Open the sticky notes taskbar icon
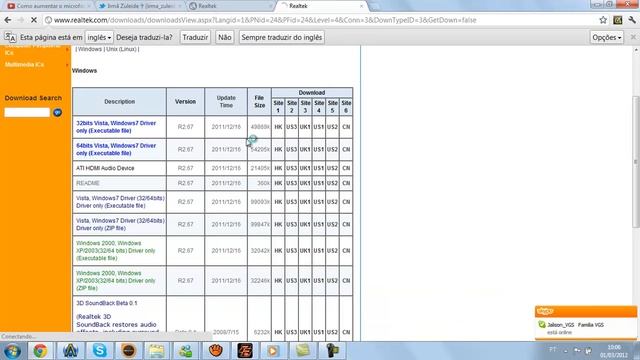 click(x=303, y=351)
